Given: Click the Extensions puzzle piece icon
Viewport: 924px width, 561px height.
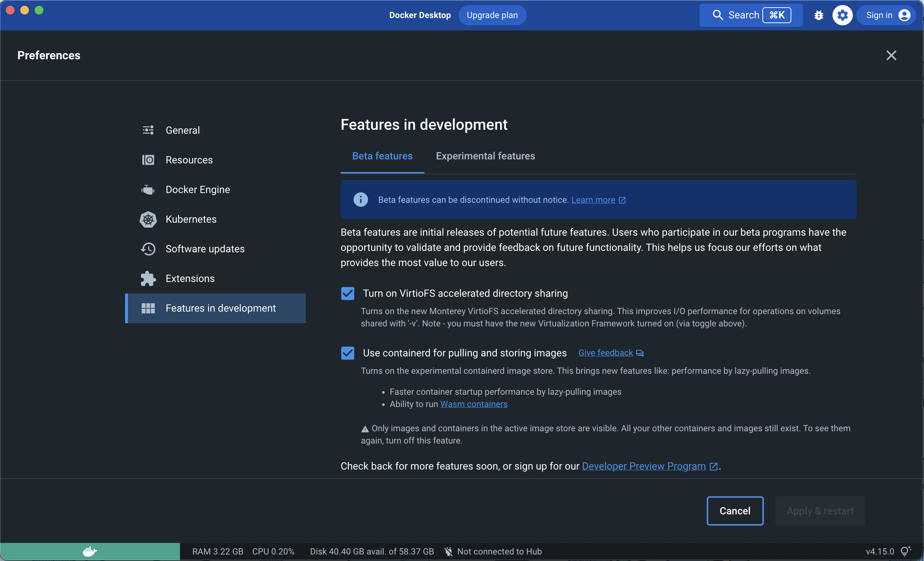Looking at the screenshot, I should (x=148, y=279).
